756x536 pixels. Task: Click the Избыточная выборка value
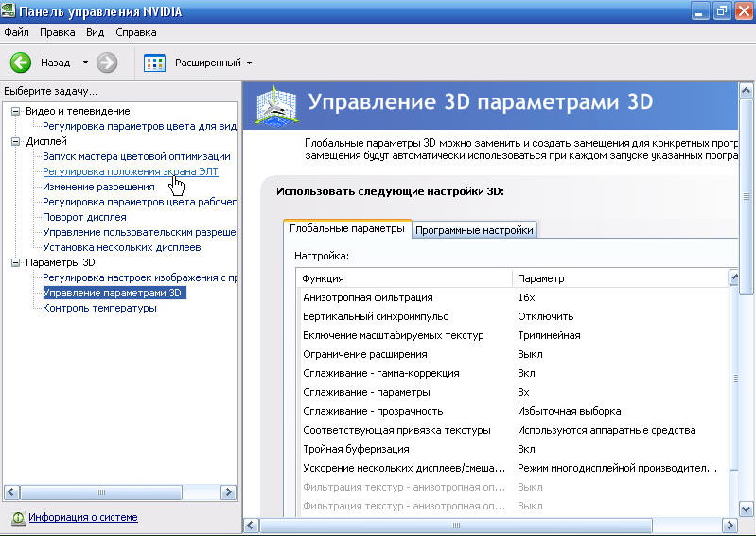570,411
